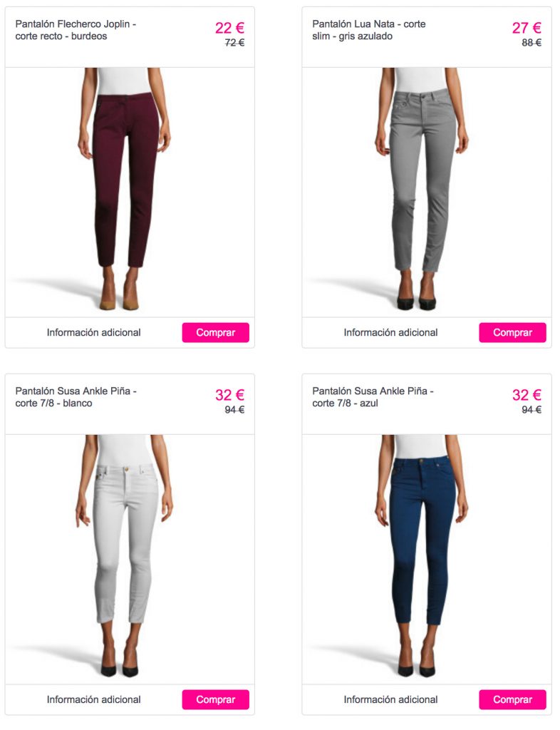
Task: Click the 27 € sale price
Action: [527, 28]
